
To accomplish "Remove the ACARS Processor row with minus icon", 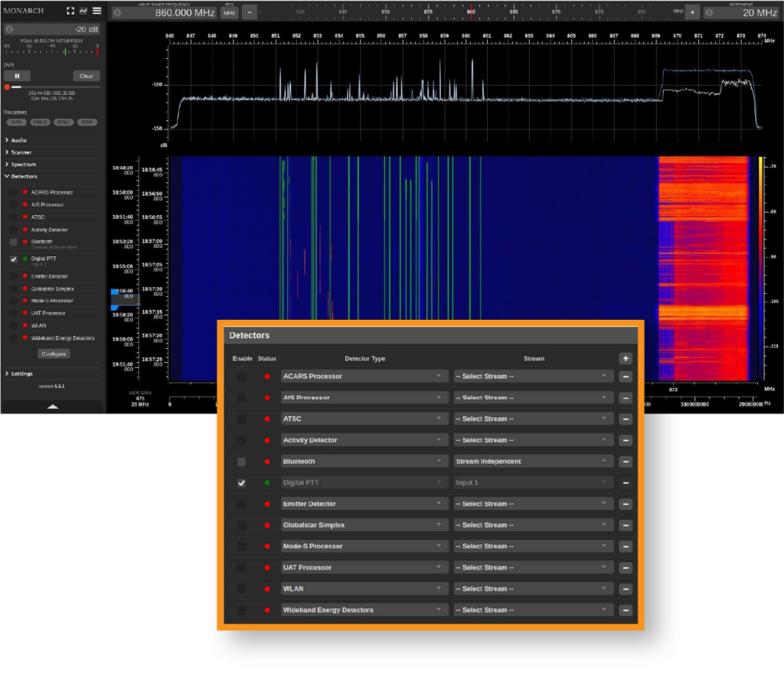I will [x=626, y=377].
